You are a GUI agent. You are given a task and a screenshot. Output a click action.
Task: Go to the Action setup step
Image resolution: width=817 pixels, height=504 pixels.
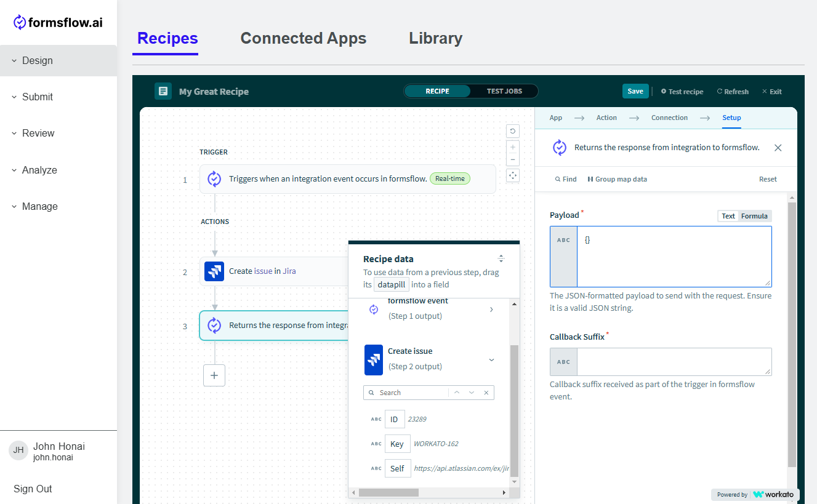click(x=606, y=118)
